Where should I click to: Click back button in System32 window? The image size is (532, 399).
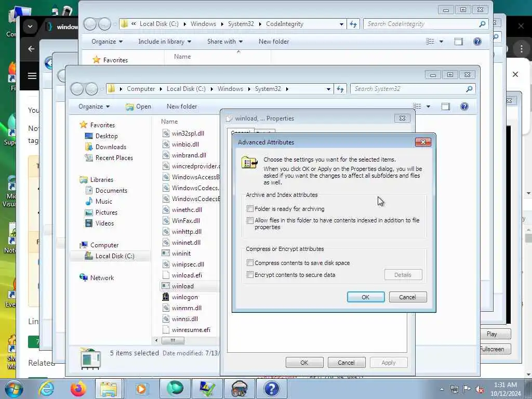click(77, 89)
